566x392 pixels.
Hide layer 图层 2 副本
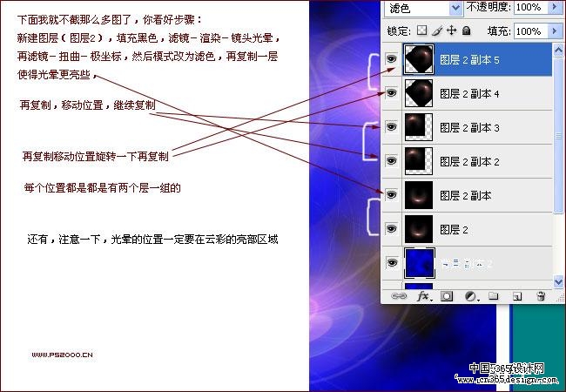coord(391,195)
